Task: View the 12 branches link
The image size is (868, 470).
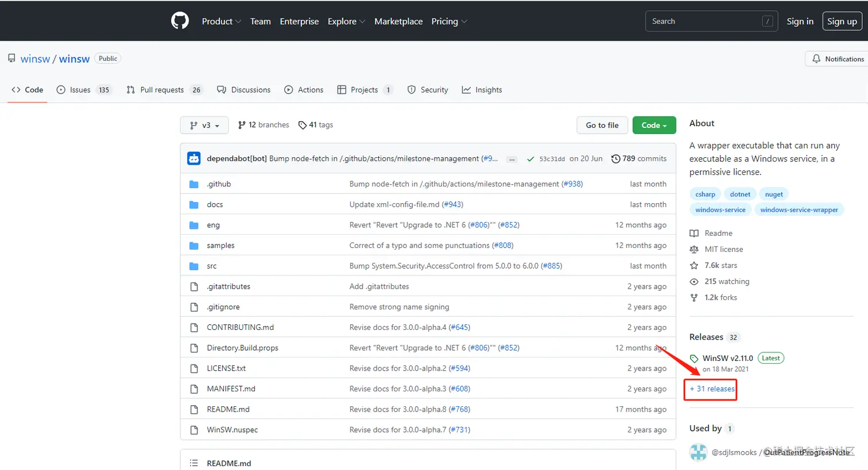Action: tap(264, 125)
